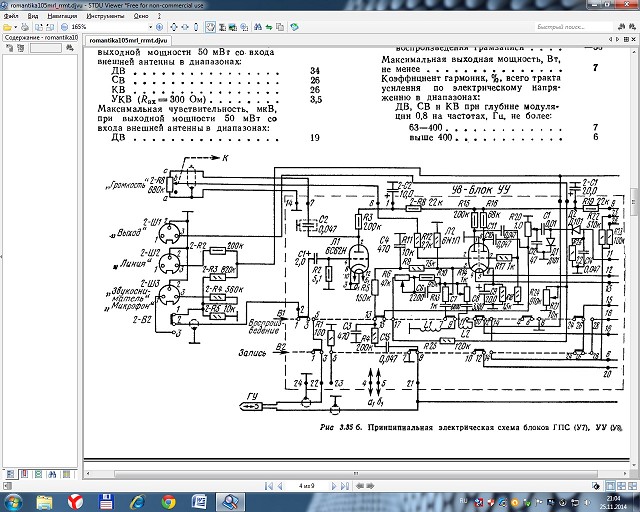
Task: Open the Файл menu
Action: click(x=11, y=16)
